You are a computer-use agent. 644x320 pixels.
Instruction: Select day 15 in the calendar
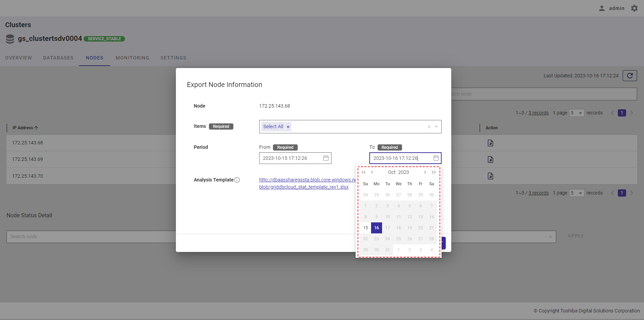tap(366, 228)
